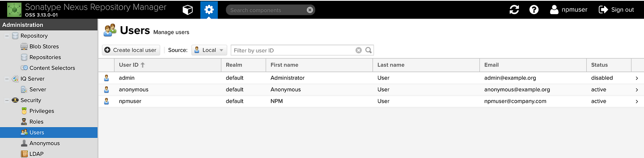644x158 pixels.
Task: Collapse the Repository tree node
Action: [x=7, y=36]
